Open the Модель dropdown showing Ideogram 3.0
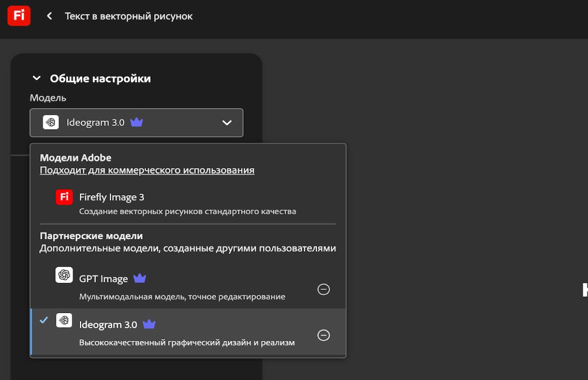588x380 pixels. 136,123
